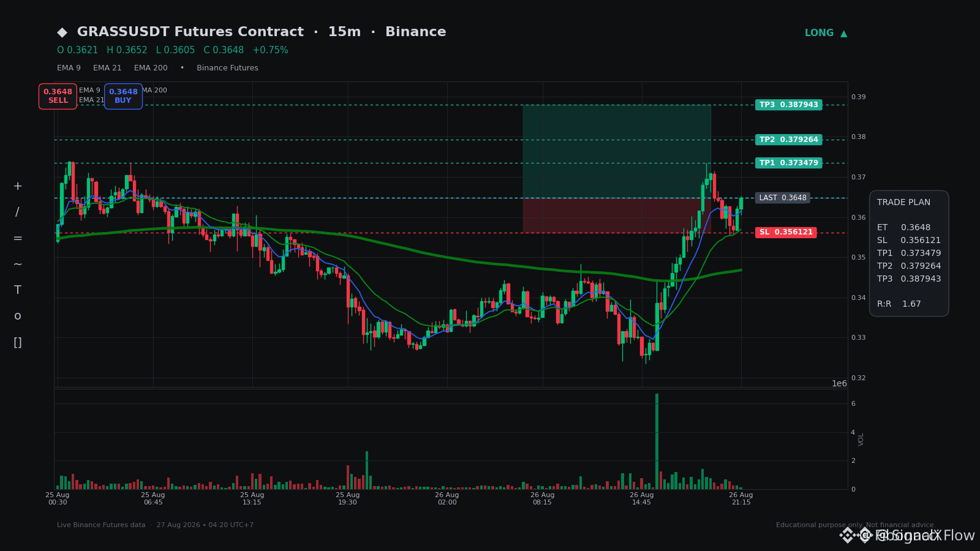Choose the equals-sign parallel lines tool
This screenshot has height=551, width=980.
click(18, 238)
